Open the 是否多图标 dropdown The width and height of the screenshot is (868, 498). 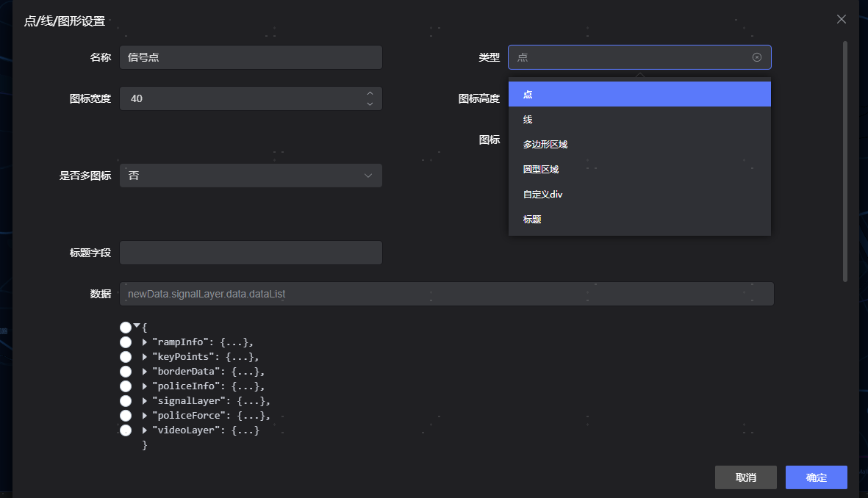click(251, 176)
